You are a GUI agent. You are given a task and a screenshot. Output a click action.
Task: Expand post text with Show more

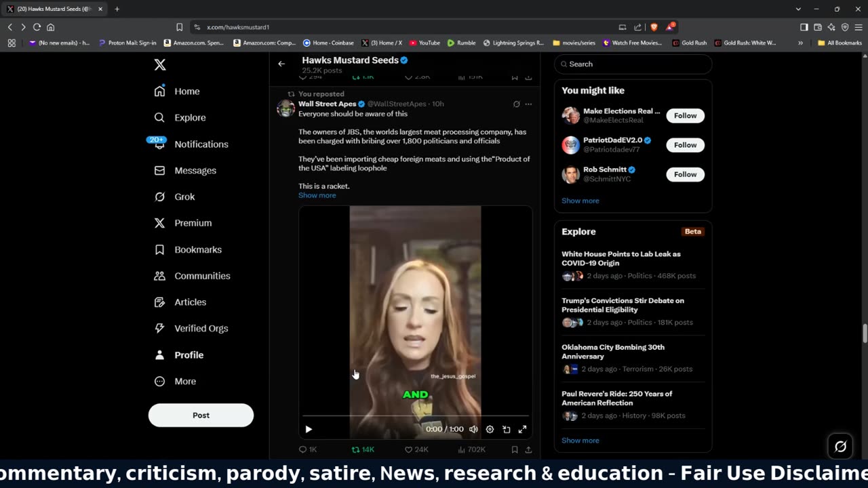pyautogui.click(x=317, y=195)
